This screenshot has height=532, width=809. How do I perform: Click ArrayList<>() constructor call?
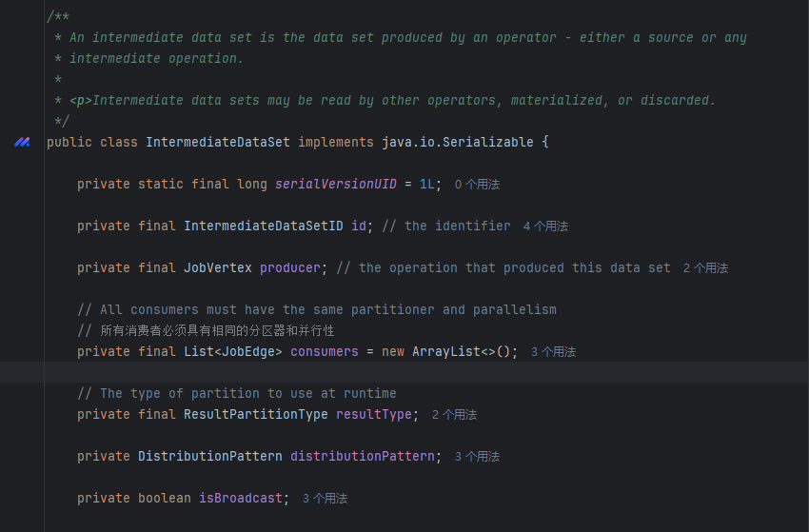[462, 351]
